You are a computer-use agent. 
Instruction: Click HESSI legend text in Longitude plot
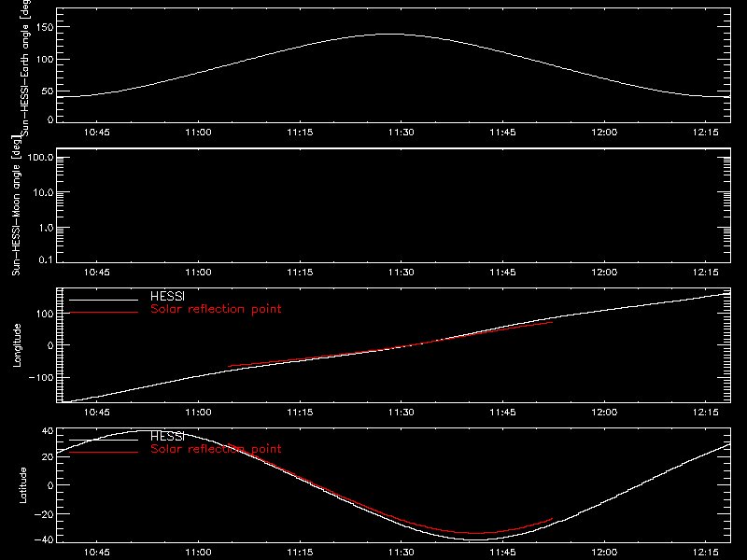click(168, 296)
